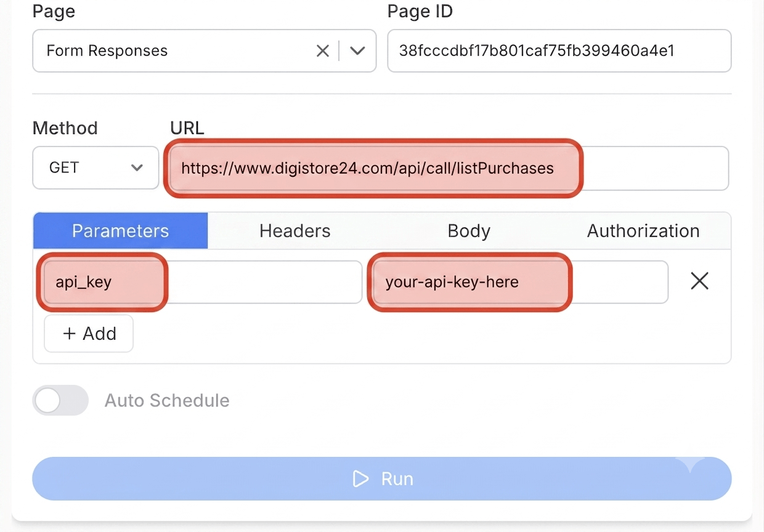The height and width of the screenshot is (532, 764).
Task: Click the Run button
Action: click(x=382, y=479)
